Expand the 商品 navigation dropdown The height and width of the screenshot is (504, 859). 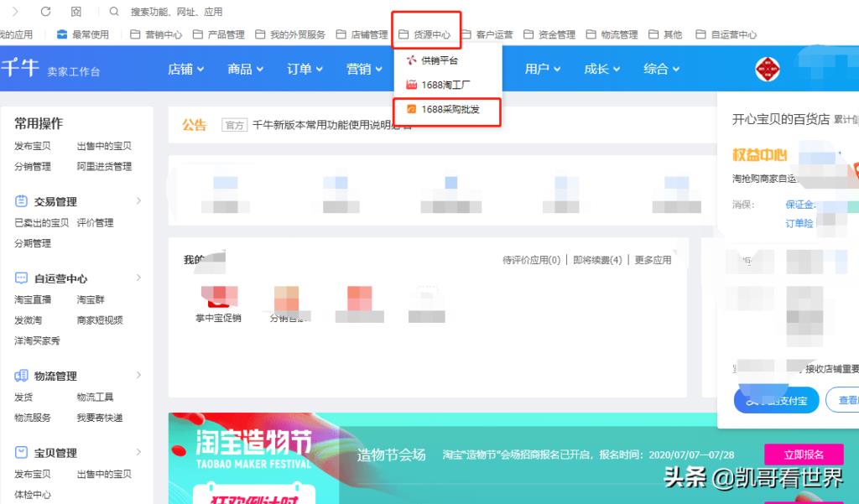(246, 69)
